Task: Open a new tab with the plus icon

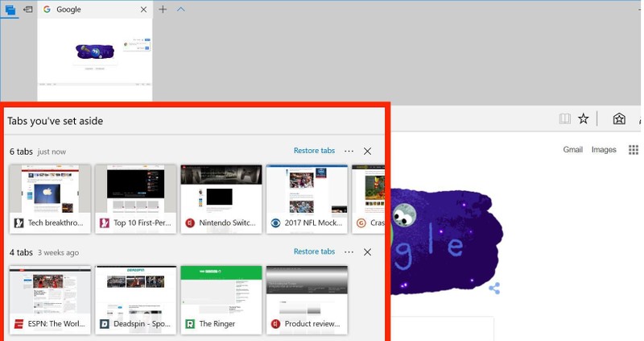Action: [x=163, y=10]
